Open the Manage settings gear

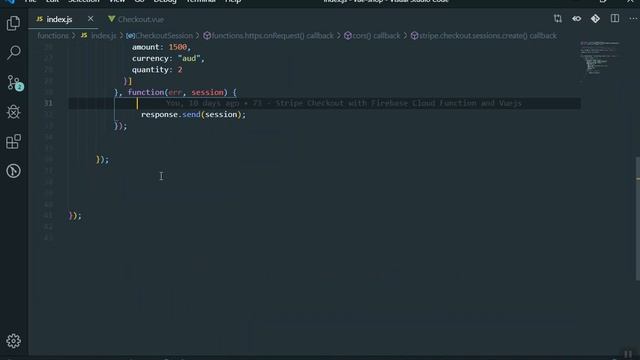pyautogui.click(x=13, y=341)
